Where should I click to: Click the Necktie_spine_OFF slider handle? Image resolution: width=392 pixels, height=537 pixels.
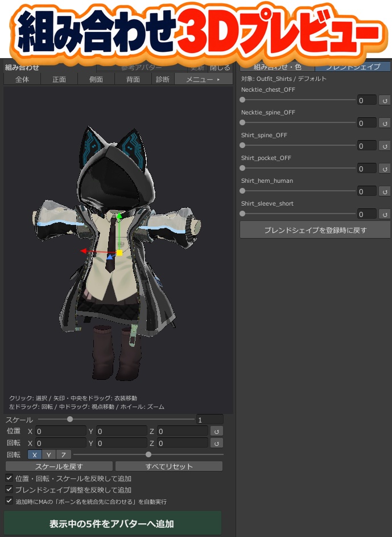[x=242, y=122]
